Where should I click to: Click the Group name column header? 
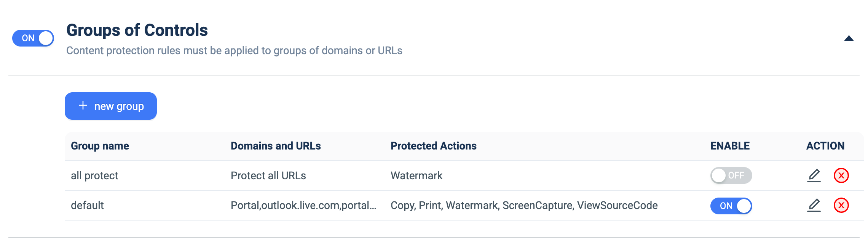100,146
